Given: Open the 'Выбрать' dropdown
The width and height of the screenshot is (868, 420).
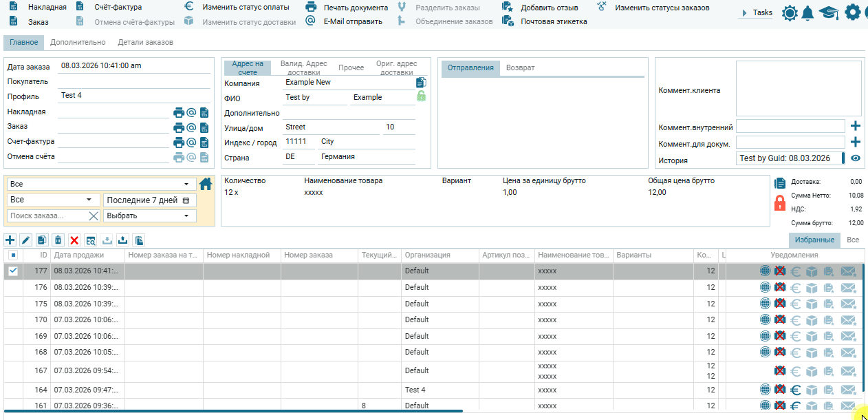Looking at the screenshot, I should (x=149, y=216).
